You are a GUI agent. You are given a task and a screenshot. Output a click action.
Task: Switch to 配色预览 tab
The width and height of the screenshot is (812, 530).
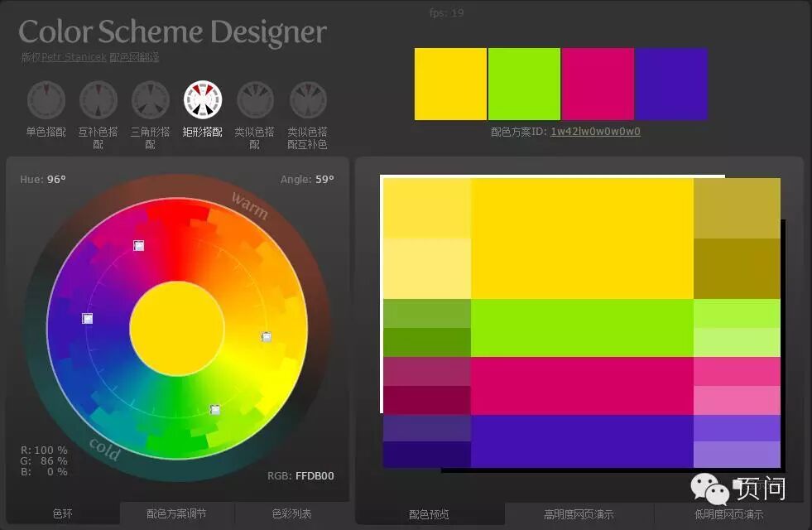click(429, 514)
